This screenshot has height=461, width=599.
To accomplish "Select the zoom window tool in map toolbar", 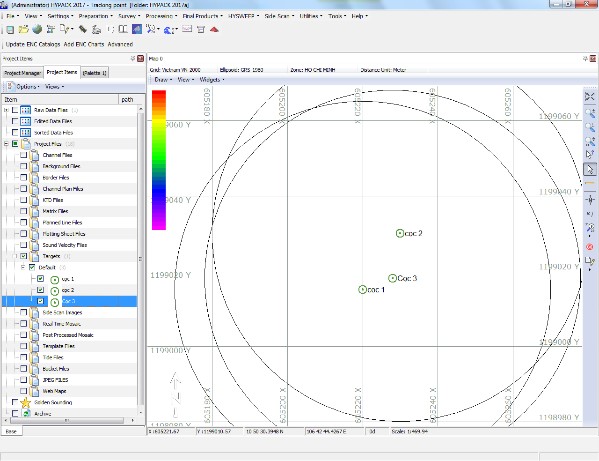I will [589, 141].
